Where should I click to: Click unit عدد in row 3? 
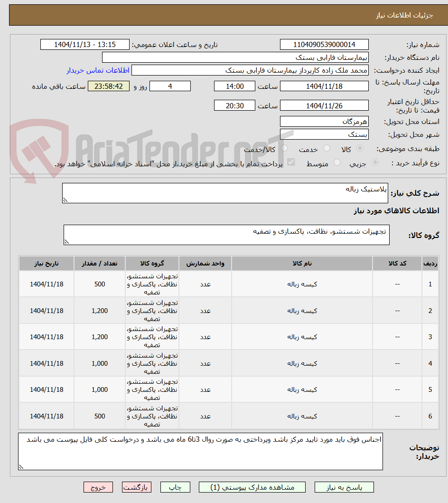click(205, 337)
